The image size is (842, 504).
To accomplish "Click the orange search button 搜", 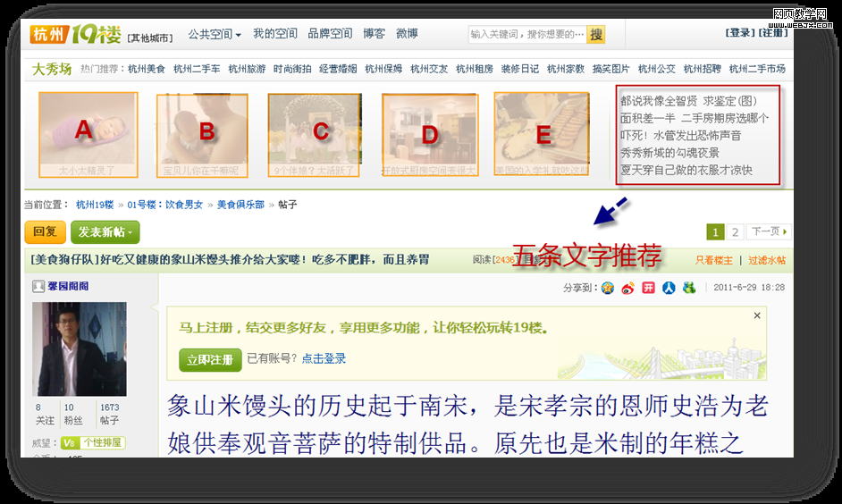I will [596, 34].
